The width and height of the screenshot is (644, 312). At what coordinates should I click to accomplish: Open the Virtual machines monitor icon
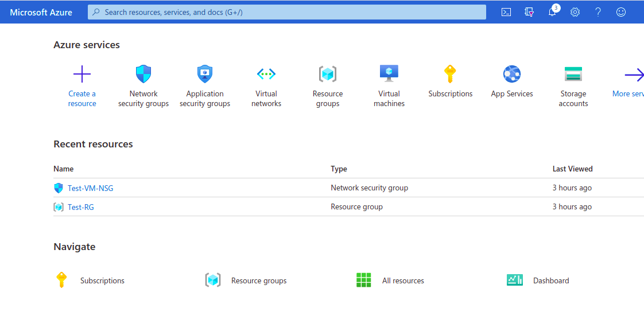[x=389, y=74]
